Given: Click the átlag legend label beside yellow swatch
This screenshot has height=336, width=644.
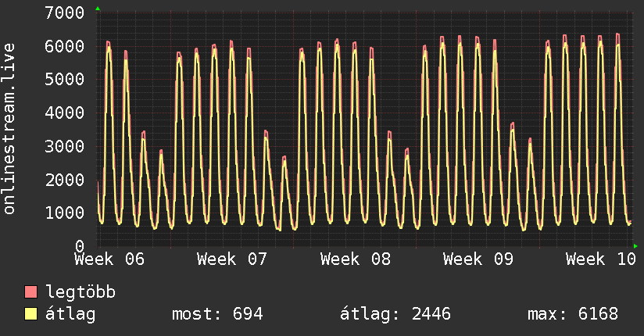Looking at the screenshot, I should coord(70,314).
